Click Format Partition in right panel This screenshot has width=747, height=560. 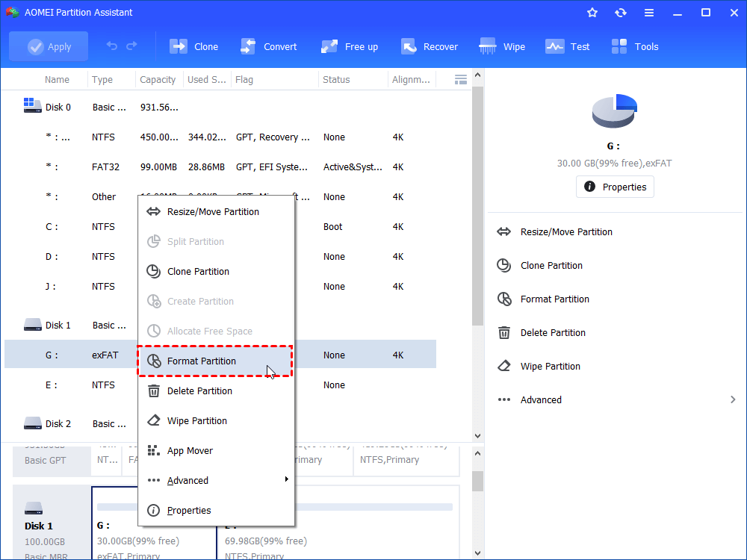coord(554,299)
